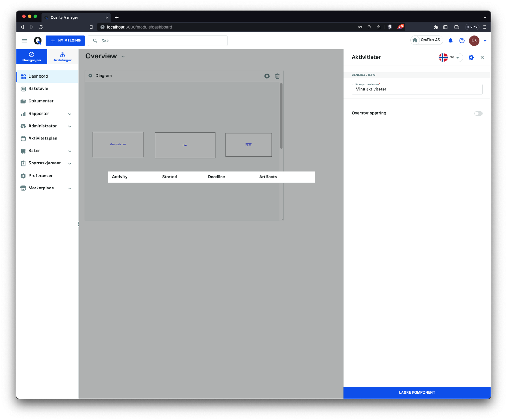Viewport: 507px width, 420px height.
Task: Open the help question mark icon
Action: (462, 41)
